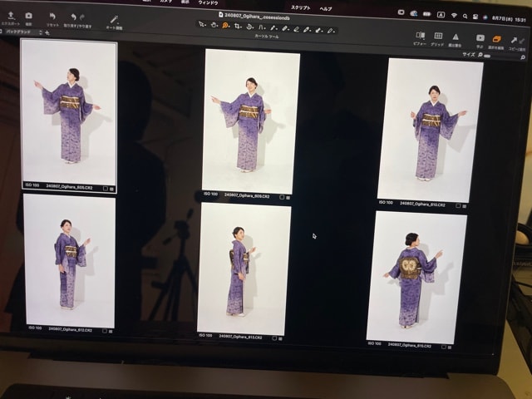Select thumbnail 240807_Ogihara_612.CR2

pyautogui.click(x=70, y=260)
